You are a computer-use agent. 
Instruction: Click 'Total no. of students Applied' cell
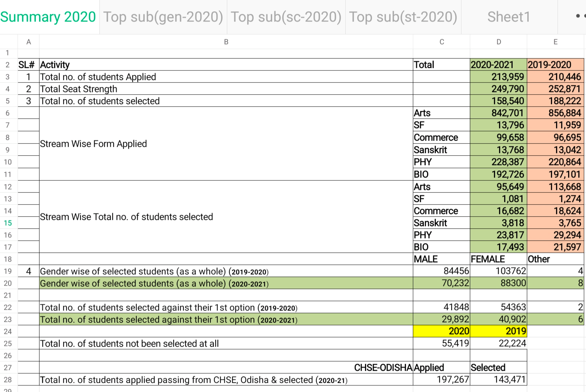[226, 77]
